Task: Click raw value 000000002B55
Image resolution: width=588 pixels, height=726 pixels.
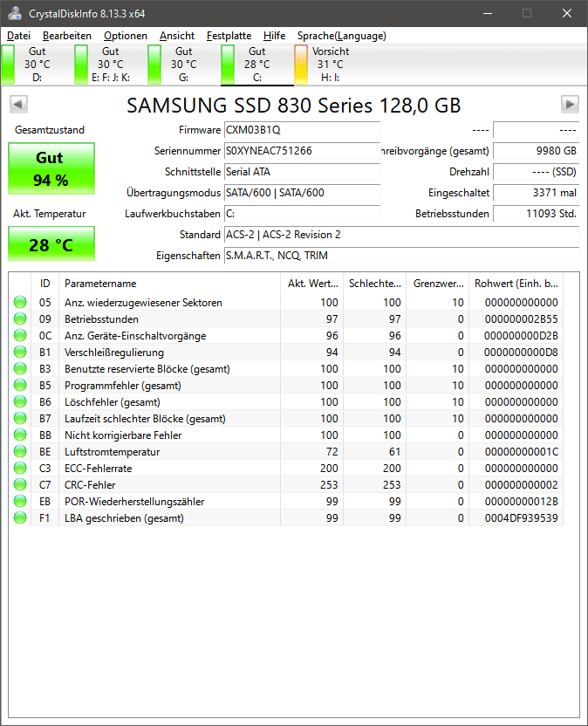Action: pyautogui.click(x=522, y=319)
